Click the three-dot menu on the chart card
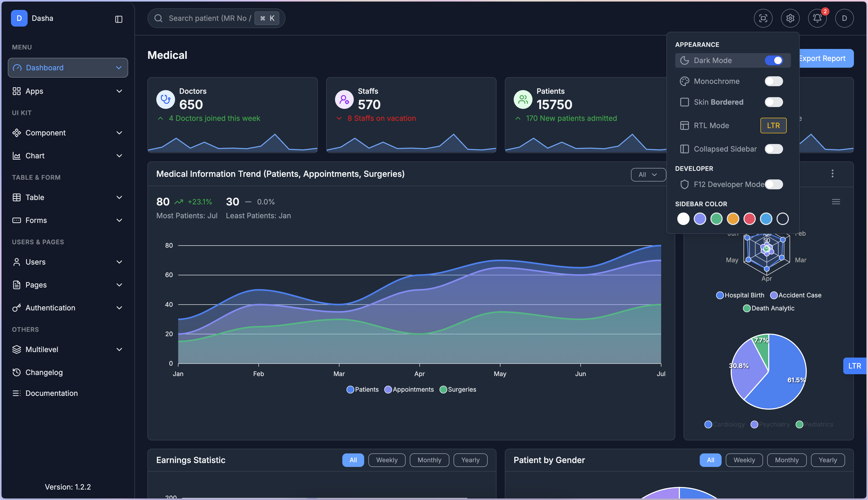Image resolution: width=868 pixels, height=500 pixels. click(832, 173)
